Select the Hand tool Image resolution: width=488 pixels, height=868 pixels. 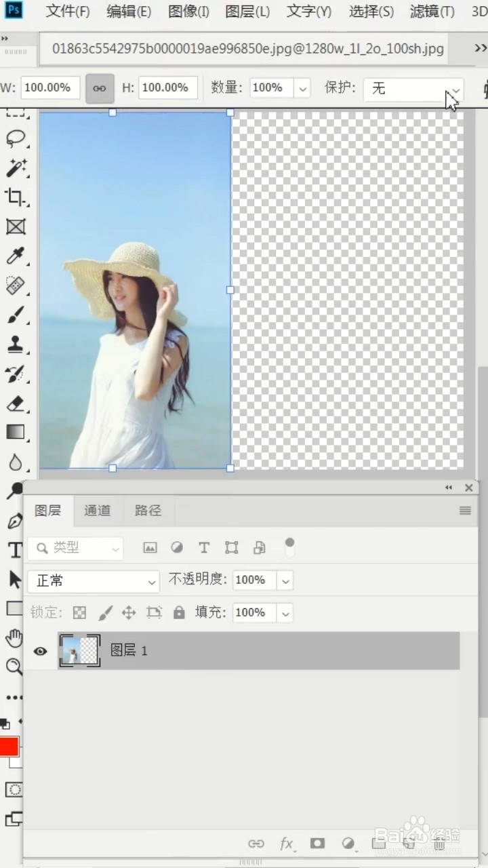[x=14, y=638]
